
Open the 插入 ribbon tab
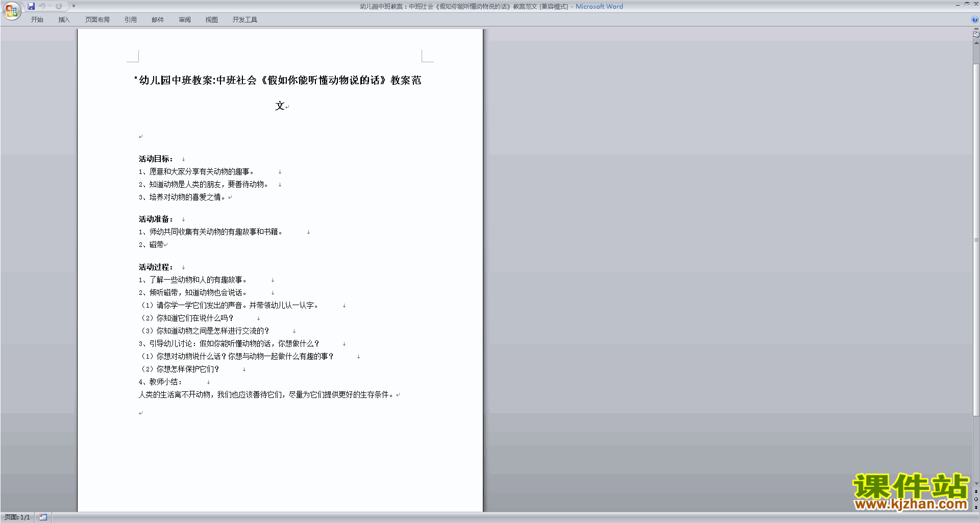[x=64, y=20]
